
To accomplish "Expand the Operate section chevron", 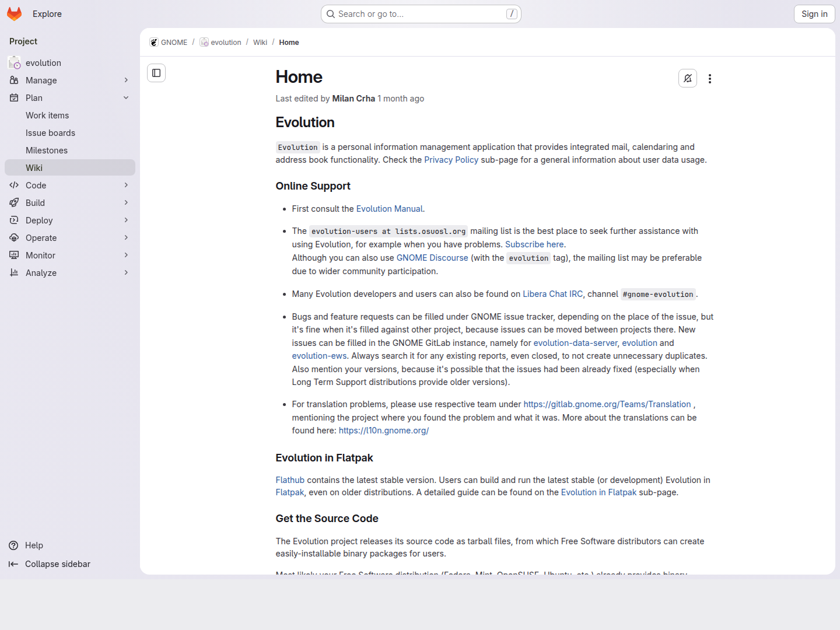I will click(126, 238).
